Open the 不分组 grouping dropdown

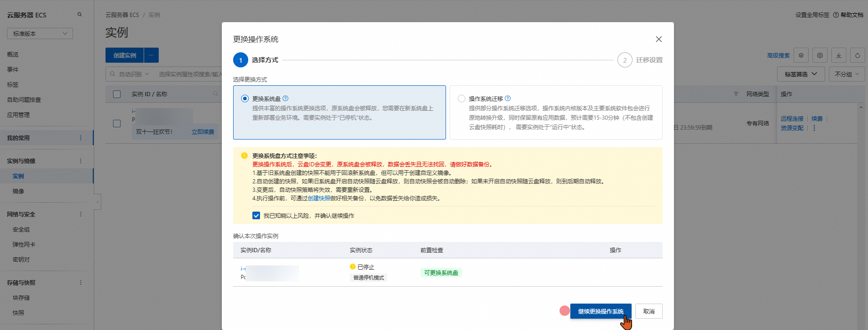(x=846, y=74)
